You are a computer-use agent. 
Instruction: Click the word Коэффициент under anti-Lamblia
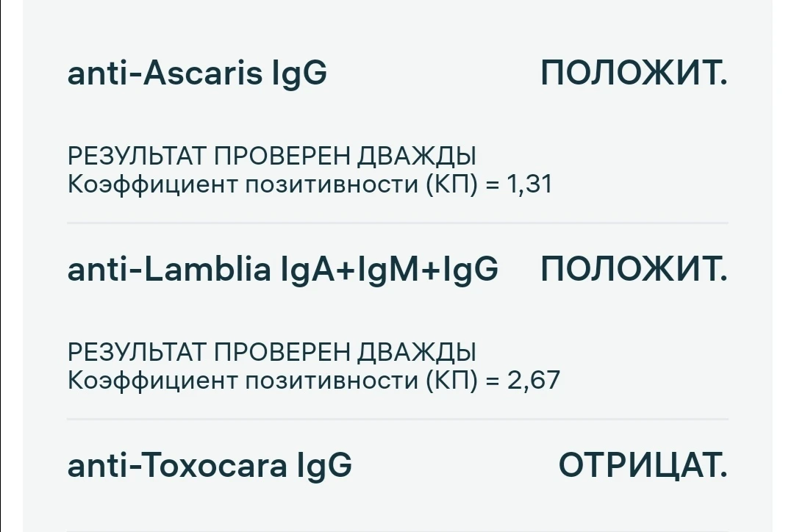coord(152,381)
